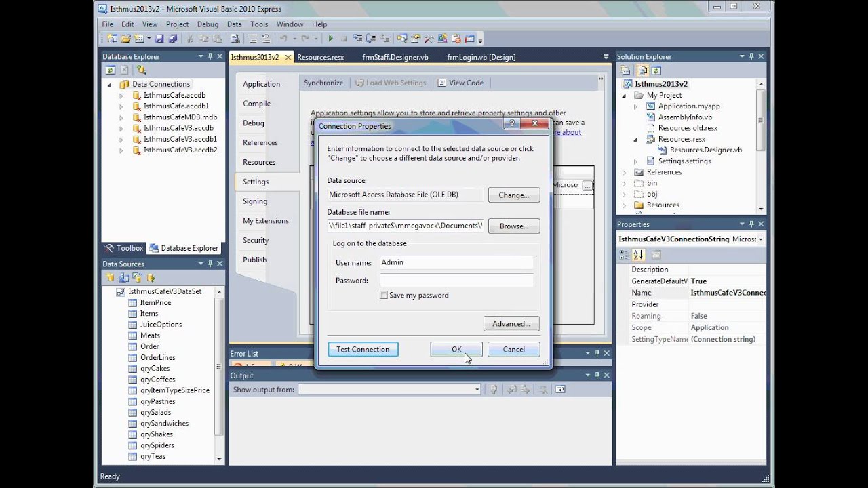868x488 pixels.
Task: Expand the bin folder node
Action: (625, 183)
